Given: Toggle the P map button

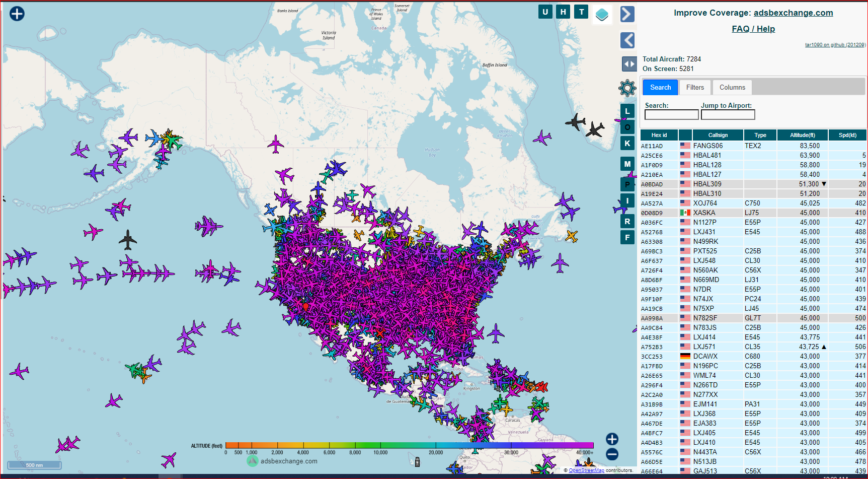Looking at the screenshot, I should [x=627, y=185].
